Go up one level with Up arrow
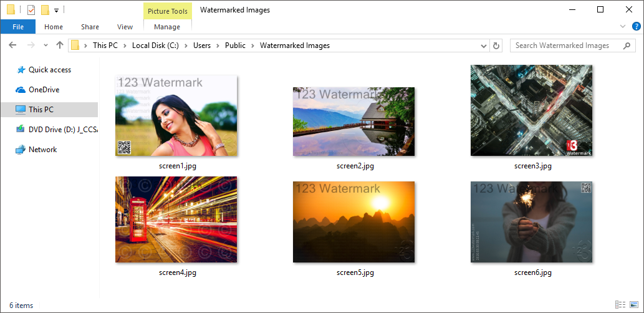 tap(60, 46)
